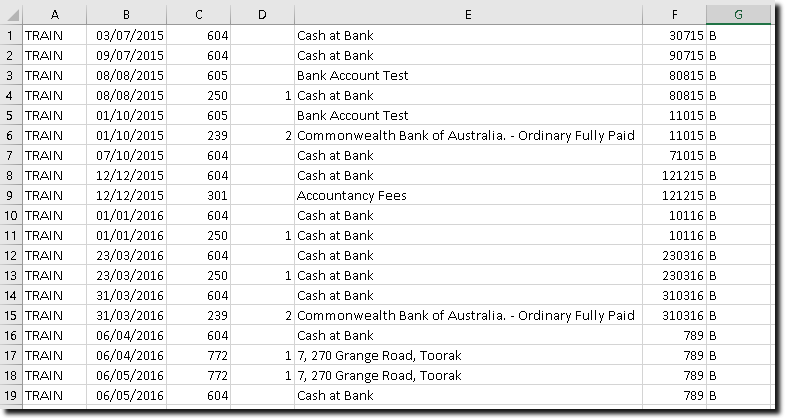785x418 pixels.
Task: Select cell with date 03/07/2015
Action: click(x=126, y=35)
